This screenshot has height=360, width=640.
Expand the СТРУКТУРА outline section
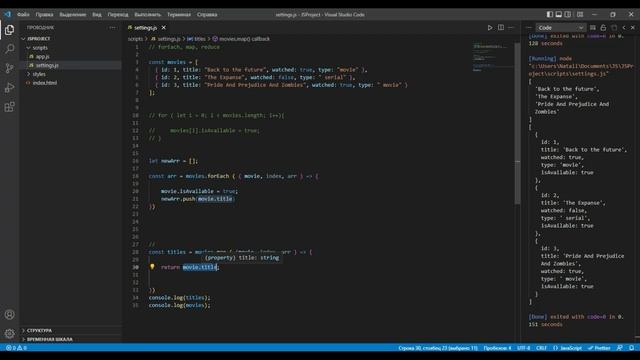pyautogui.click(x=71, y=330)
